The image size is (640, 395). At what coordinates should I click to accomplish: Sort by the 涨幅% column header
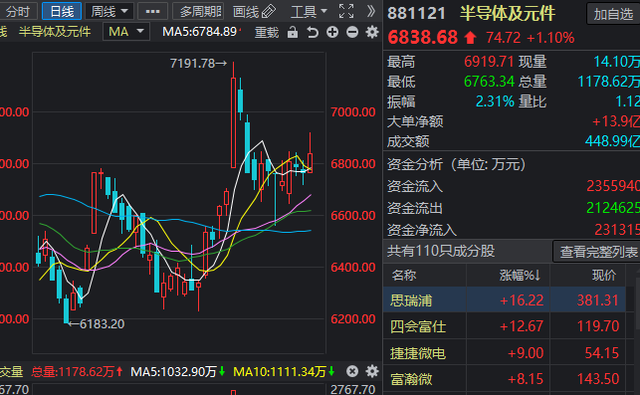click(520, 275)
